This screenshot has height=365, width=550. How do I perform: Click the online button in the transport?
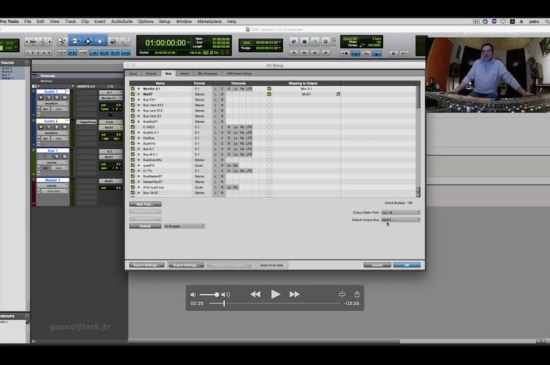coord(294,42)
